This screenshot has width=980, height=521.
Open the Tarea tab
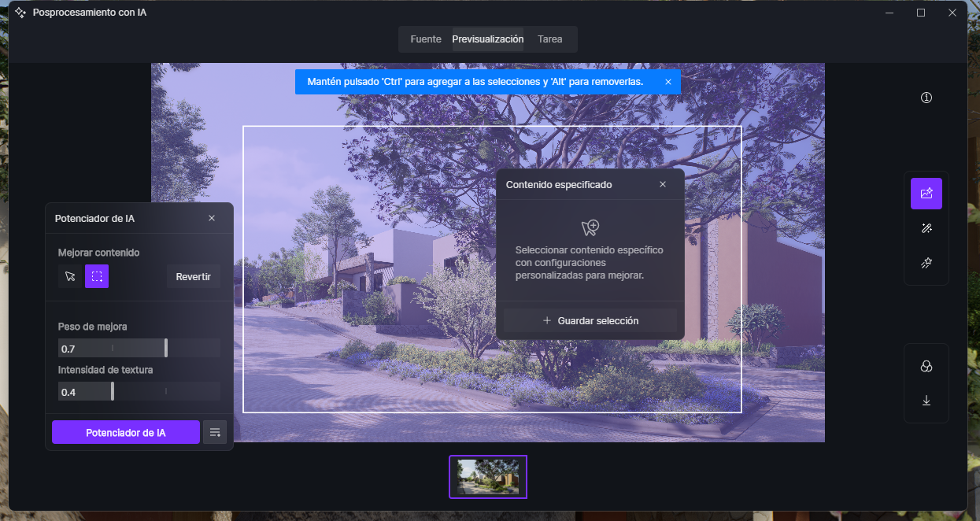tap(549, 39)
